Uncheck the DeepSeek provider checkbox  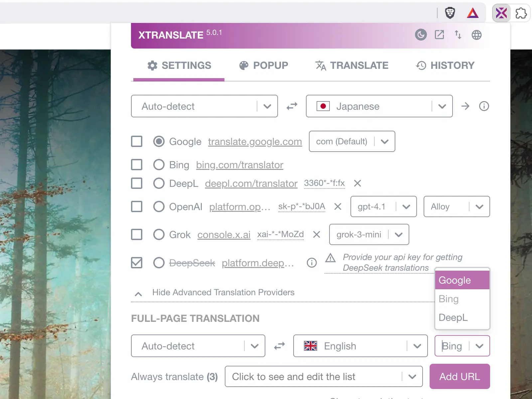(136, 263)
